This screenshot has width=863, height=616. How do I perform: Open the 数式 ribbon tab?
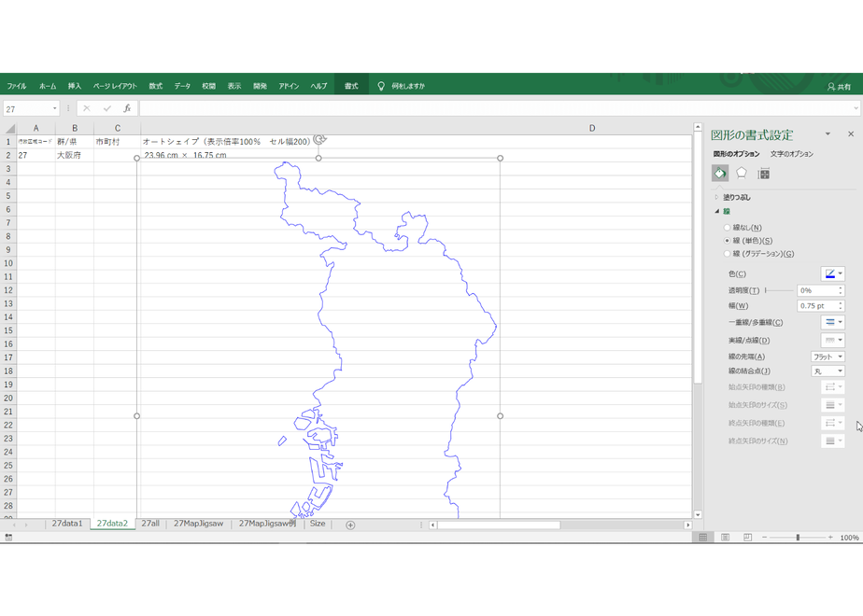155,86
